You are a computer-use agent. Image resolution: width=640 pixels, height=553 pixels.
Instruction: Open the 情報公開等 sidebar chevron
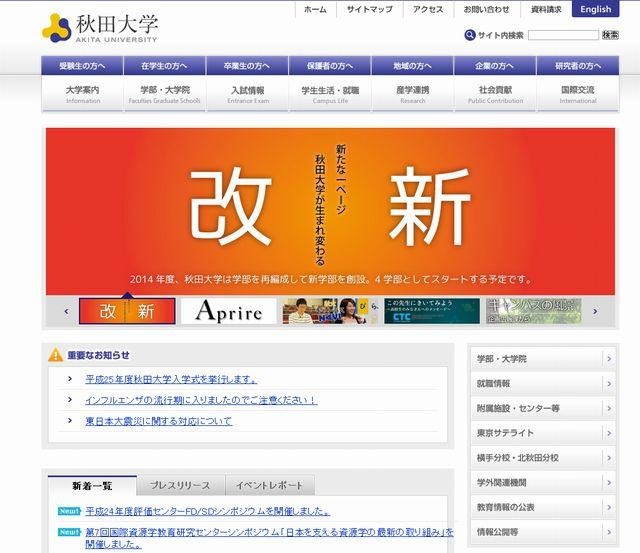(609, 532)
